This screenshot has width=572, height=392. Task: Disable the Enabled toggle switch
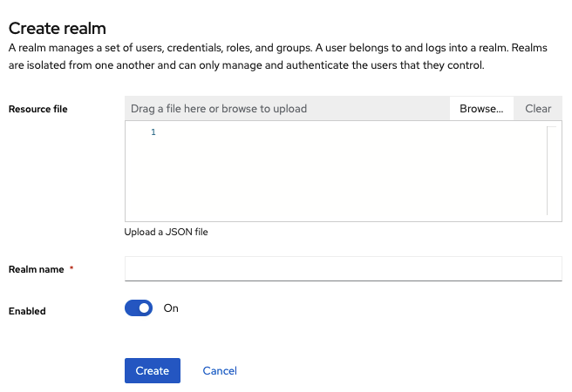click(x=139, y=308)
